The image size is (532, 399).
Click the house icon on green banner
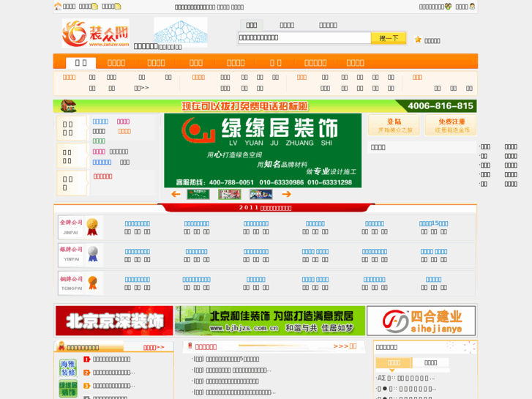[x=68, y=106]
